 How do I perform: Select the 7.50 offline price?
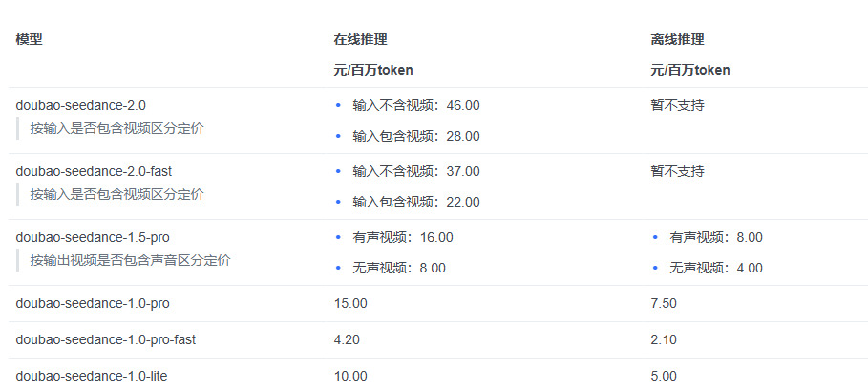(664, 303)
